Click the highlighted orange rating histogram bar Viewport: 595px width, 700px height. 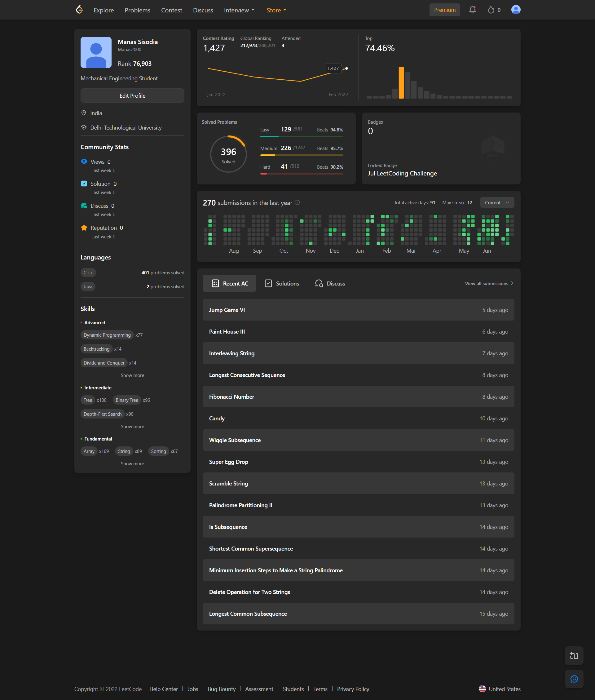pyautogui.click(x=401, y=83)
